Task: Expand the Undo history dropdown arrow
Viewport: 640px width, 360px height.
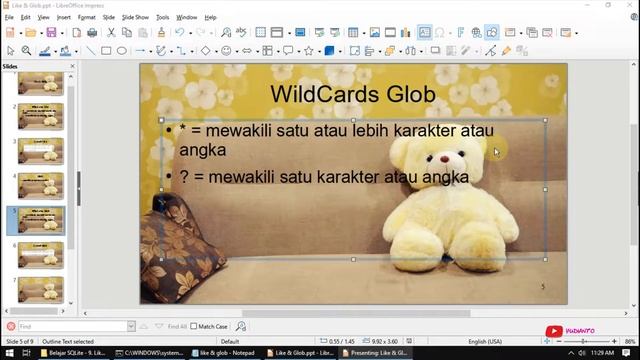Action: point(190,33)
